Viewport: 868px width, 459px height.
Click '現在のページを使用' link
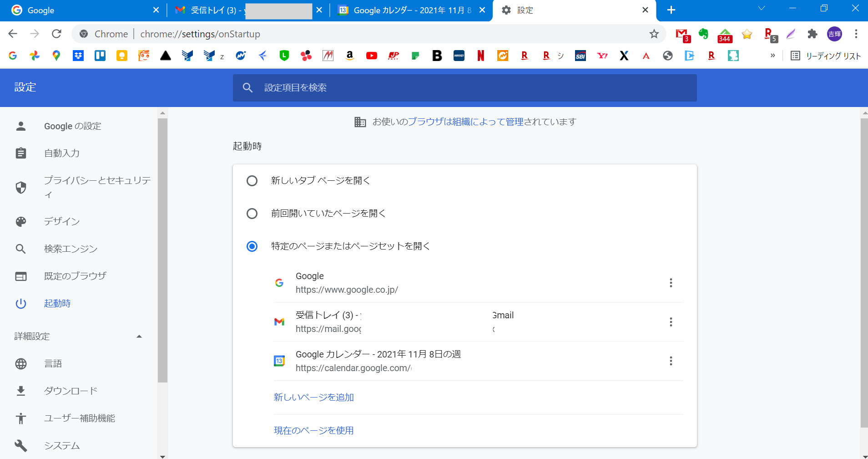click(x=313, y=431)
